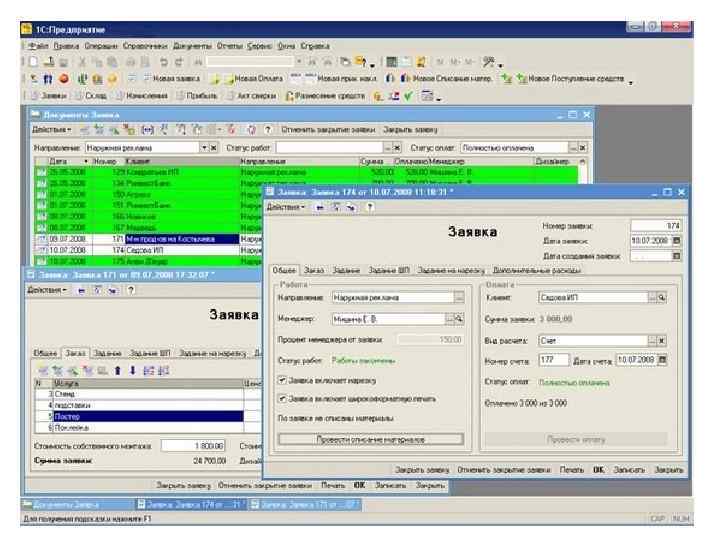Open selector for Вид расчета field
720x540 pixels.
coord(652,340)
